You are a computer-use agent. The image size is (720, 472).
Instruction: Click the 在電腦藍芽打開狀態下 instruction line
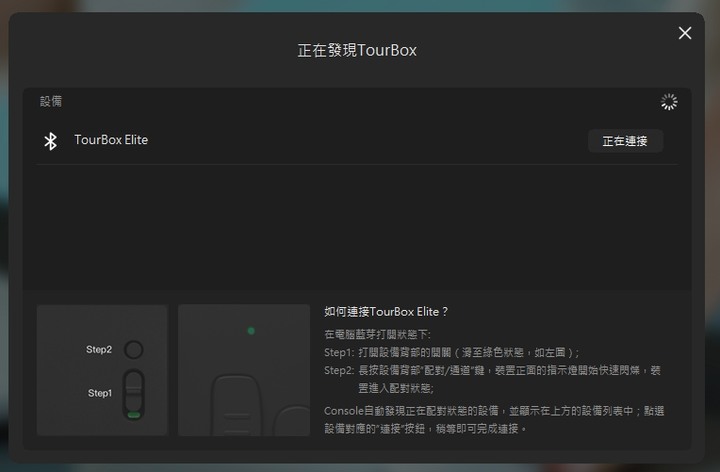(x=377, y=334)
